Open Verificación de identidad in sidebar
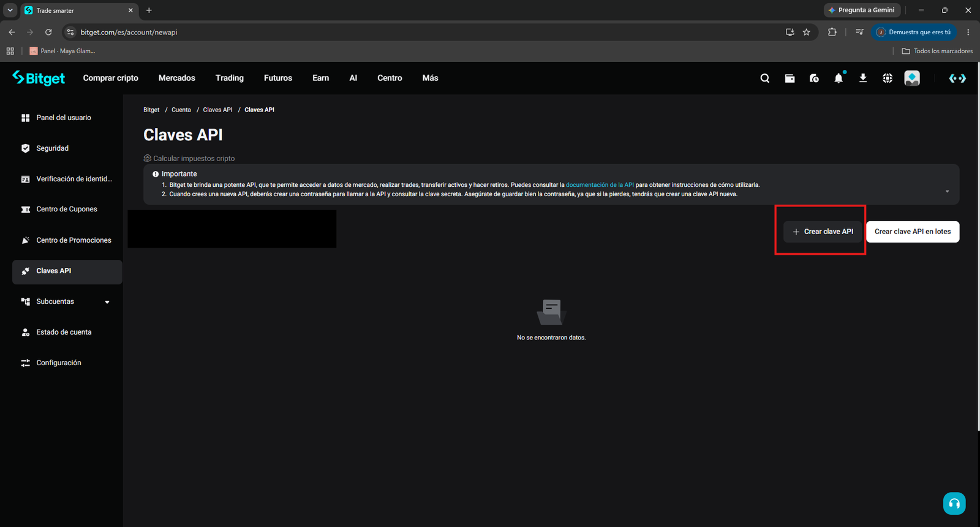 point(67,179)
